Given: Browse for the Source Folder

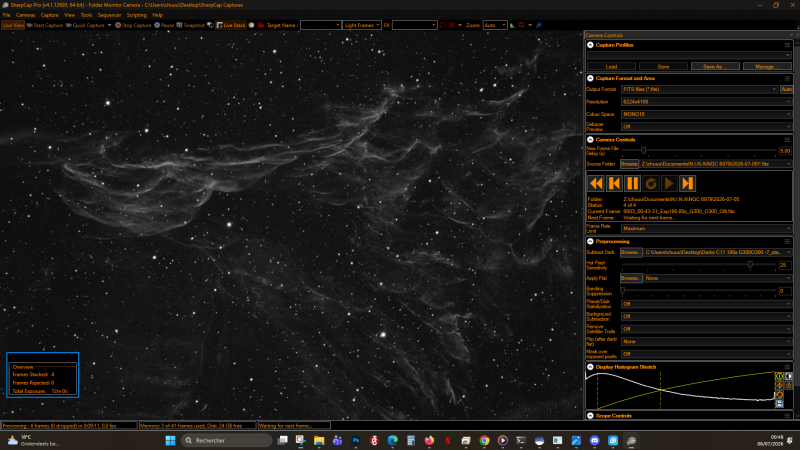Looking at the screenshot, I should (629, 164).
